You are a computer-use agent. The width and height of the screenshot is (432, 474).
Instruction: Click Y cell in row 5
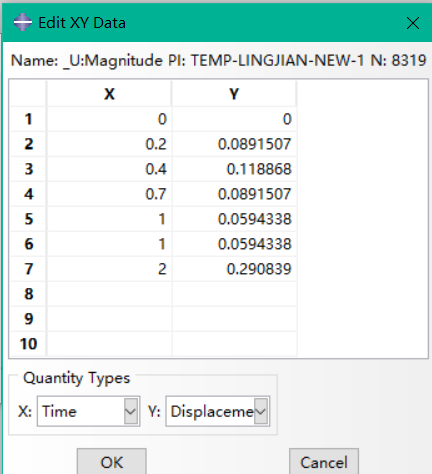234,219
